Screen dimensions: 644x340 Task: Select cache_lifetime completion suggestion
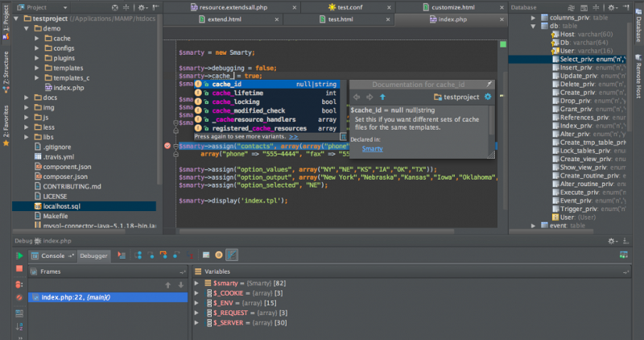click(x=267, y=93)
